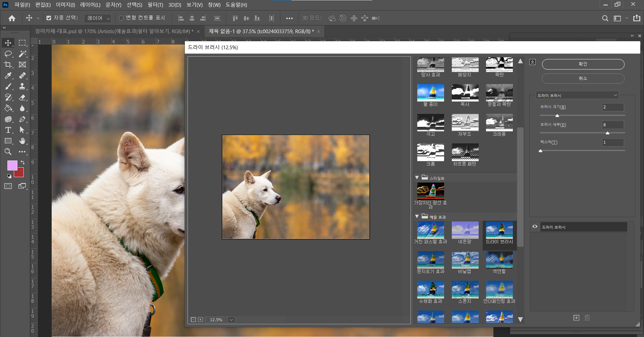This screenshot has width=644, height=337.
Task: Open the preview zoom percentage dropdown
Action: (x=231, y=320)
